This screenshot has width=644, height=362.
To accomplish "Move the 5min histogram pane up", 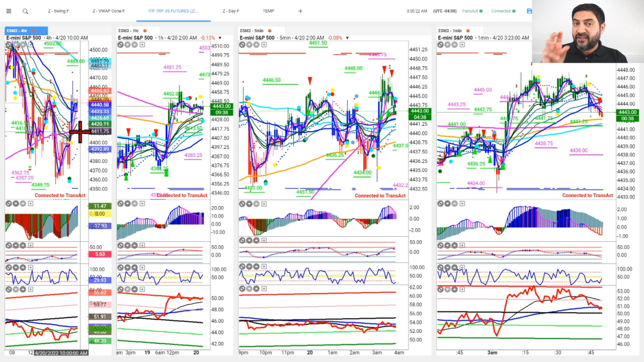I will (x=256, y=204).
